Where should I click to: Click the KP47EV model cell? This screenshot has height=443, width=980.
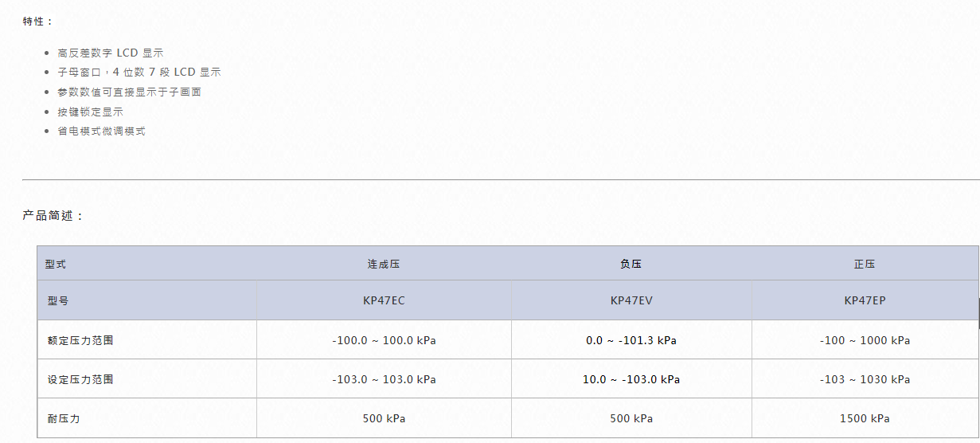631,300
